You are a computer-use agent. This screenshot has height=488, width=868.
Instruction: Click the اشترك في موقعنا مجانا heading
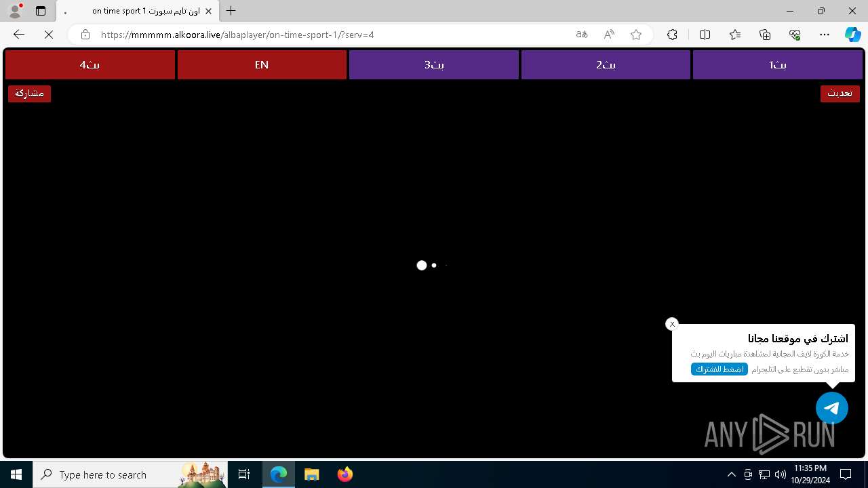point(798,338)
